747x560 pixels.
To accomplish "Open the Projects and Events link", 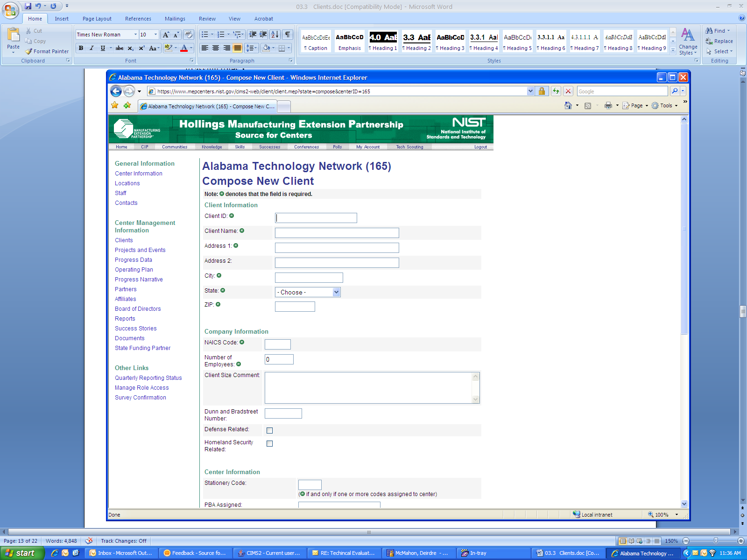I will [x=140, y=250].
